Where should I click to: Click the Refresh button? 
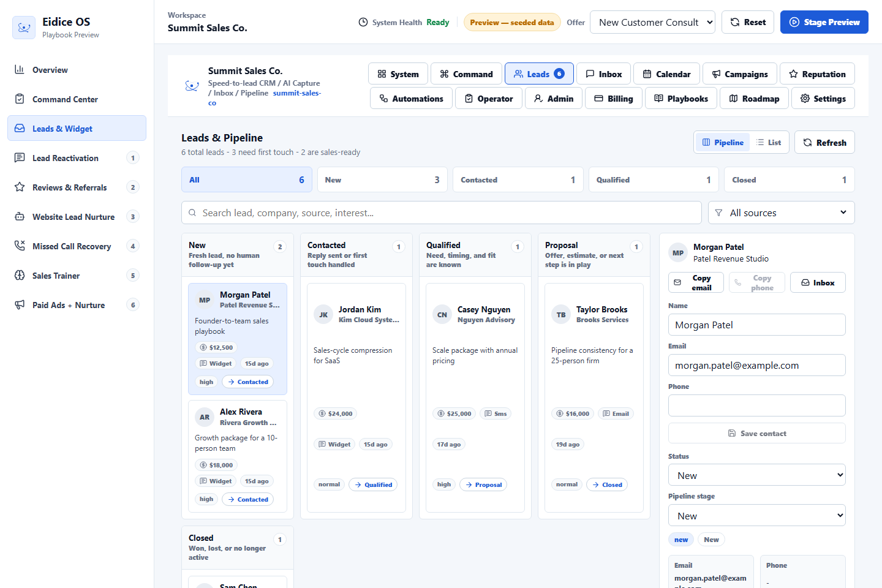[824, 142]
